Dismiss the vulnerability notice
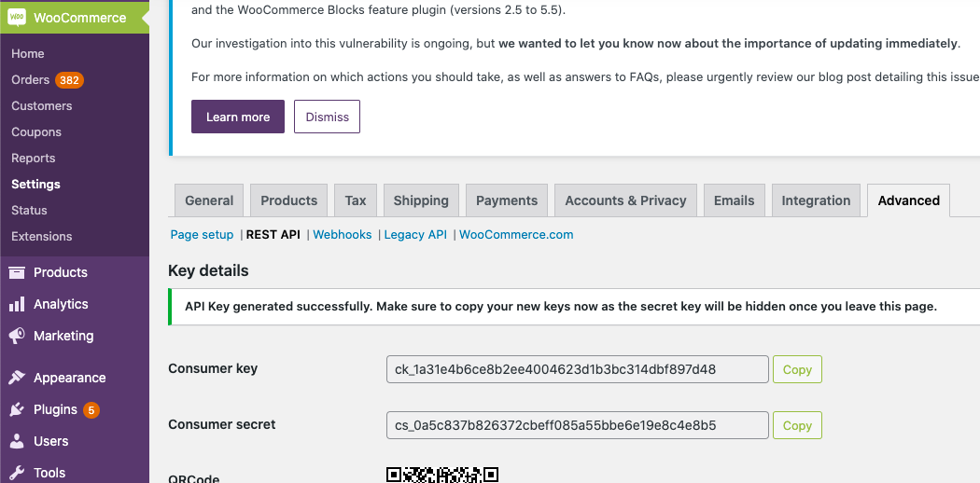Viewport: 980px width, 483px height. (327, 117)
